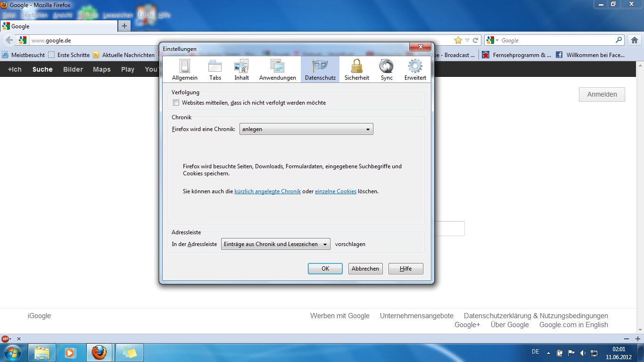Open the Datei menu

(9, 15)
